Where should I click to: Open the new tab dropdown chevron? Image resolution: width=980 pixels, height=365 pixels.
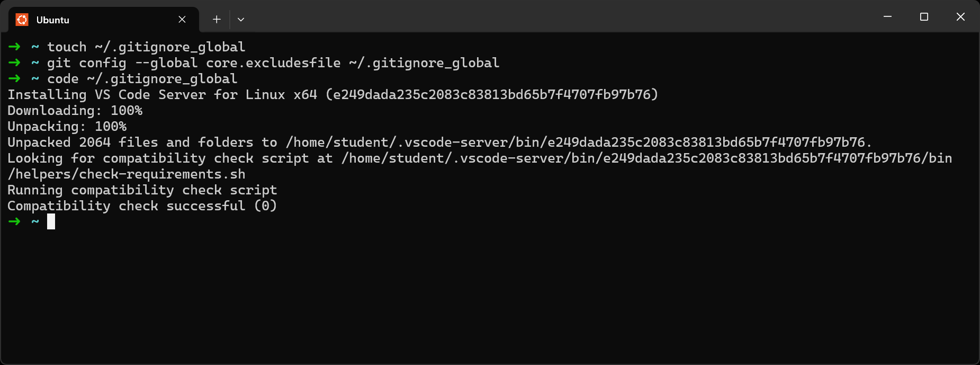tap(241, 19)
